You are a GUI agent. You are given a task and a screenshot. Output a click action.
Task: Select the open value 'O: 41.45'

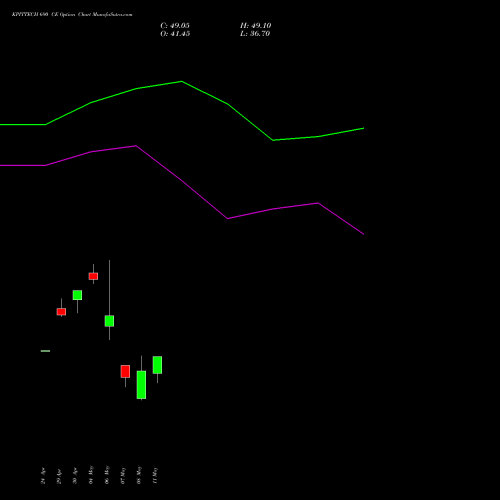(175, 34)
